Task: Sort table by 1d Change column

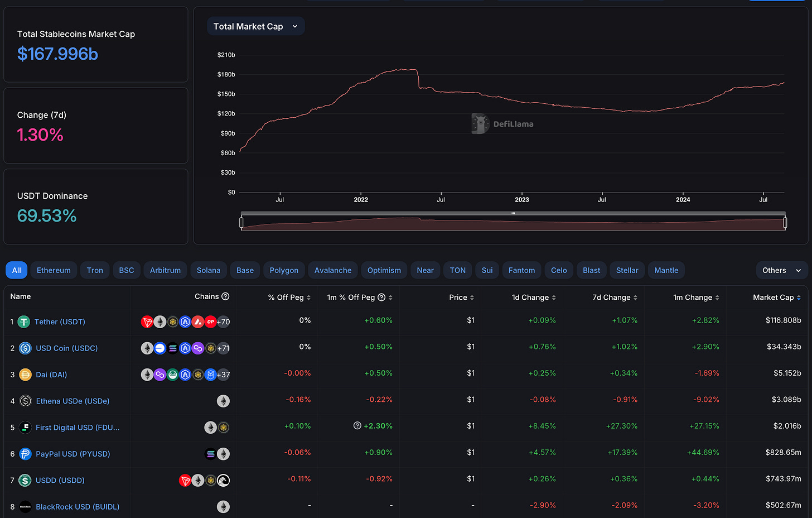Action: coord(534,298)
